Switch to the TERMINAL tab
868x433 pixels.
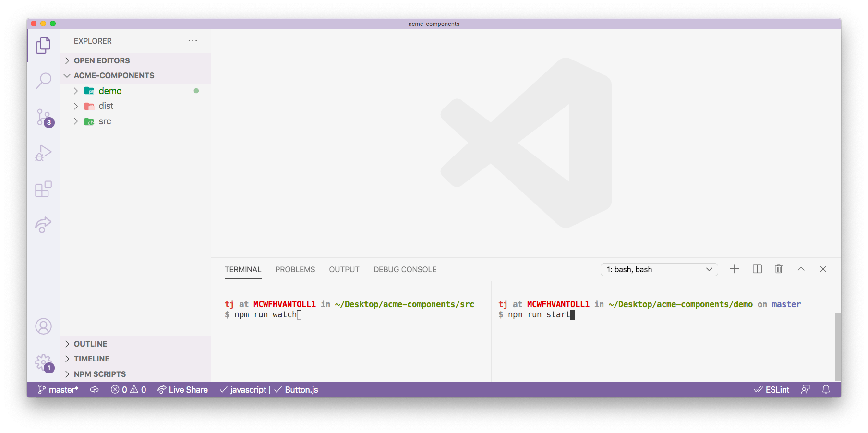point(243,270)
